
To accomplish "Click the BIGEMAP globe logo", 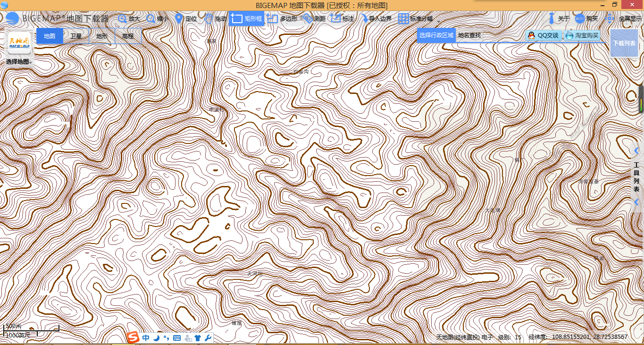I will click(x=12, y=19).
